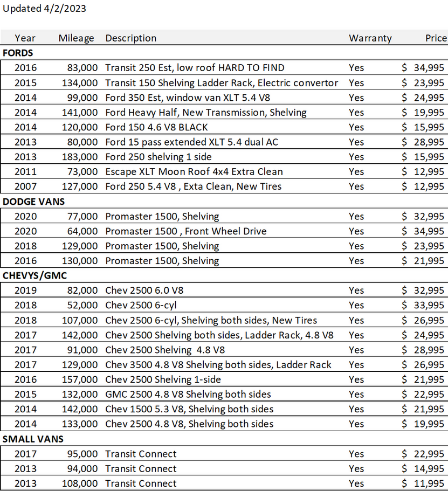Click the 157,000 mileage cell
The height and width of the screenshot is (491, 448).
pyautogui.click(x=80, y=379)
